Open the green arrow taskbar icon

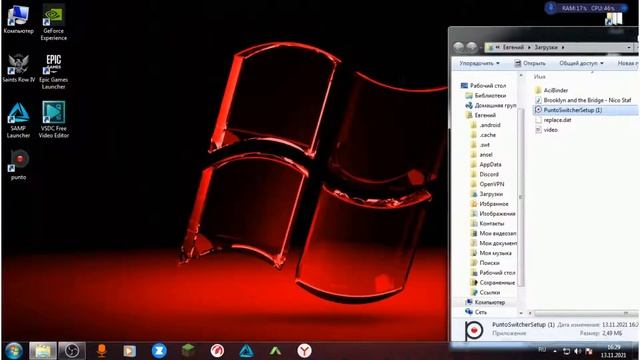tap(276, 351)
